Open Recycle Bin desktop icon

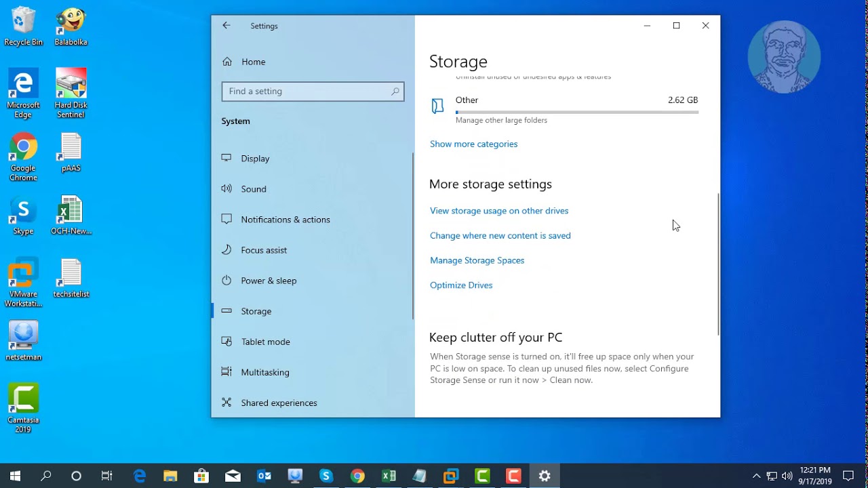tap(23, 27)
